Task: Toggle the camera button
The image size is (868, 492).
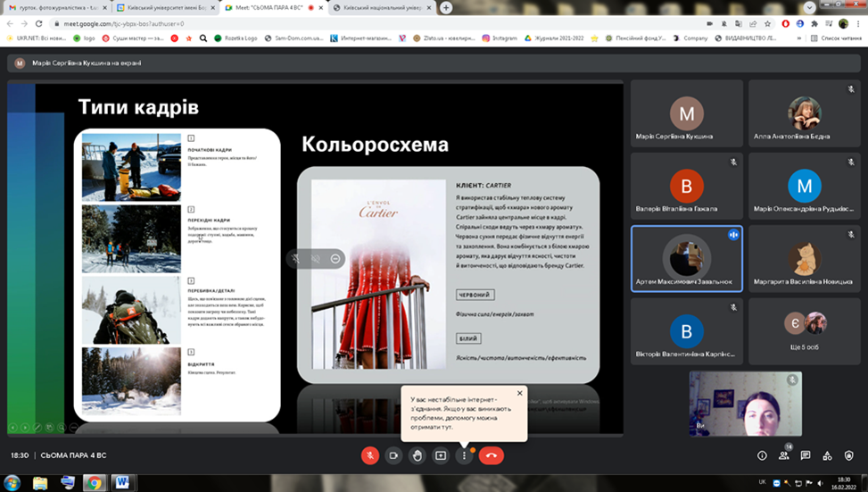Action: (x=393, y=455)
